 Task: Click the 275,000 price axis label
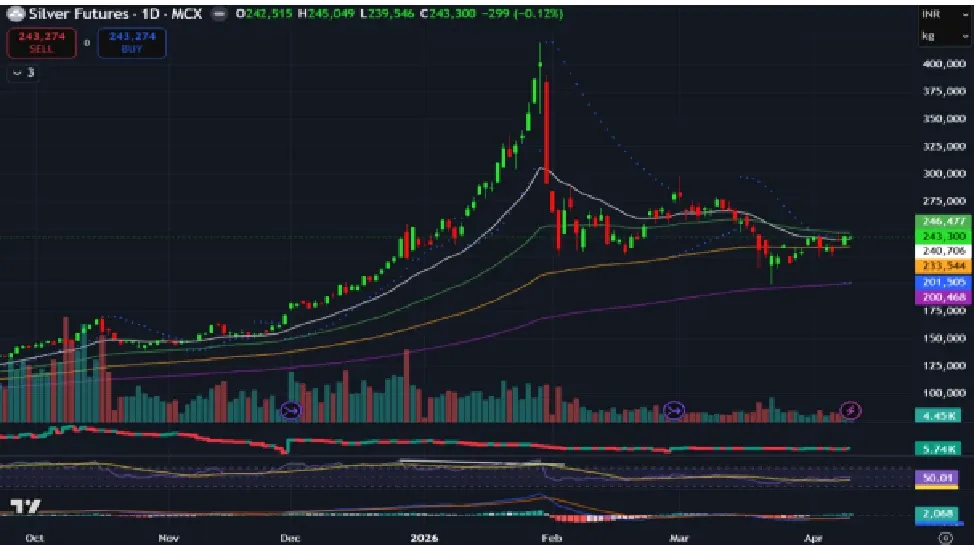point(944,201)
